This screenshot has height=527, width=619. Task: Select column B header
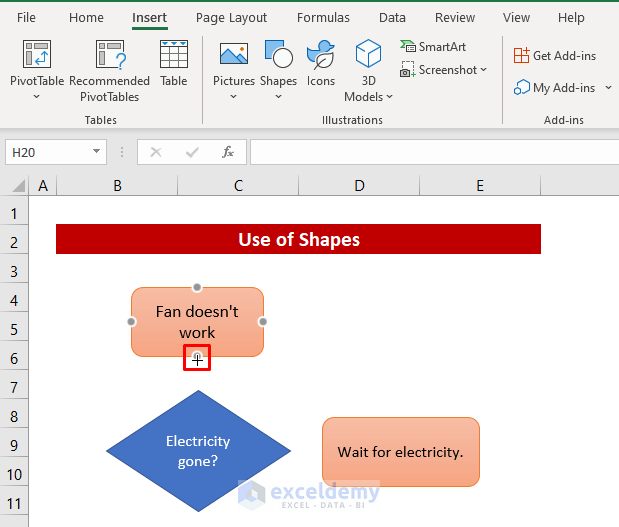[x=117, y=186]
